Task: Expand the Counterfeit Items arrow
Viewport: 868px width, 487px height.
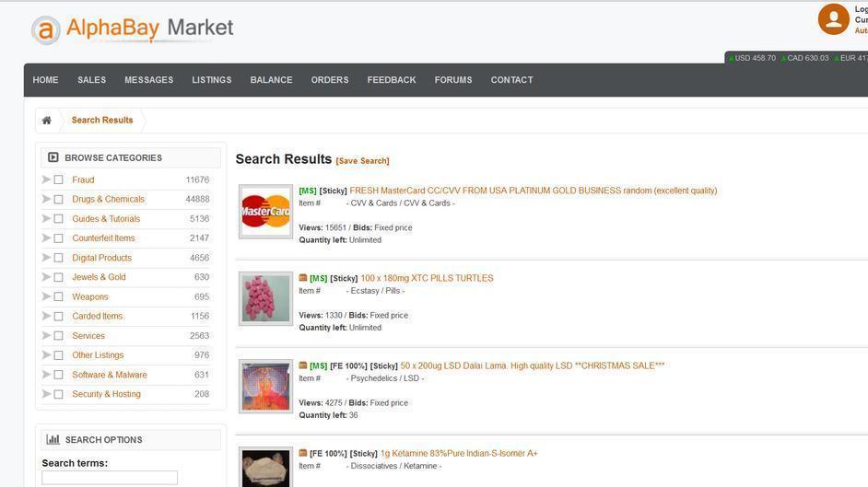Action: point(46,238)
